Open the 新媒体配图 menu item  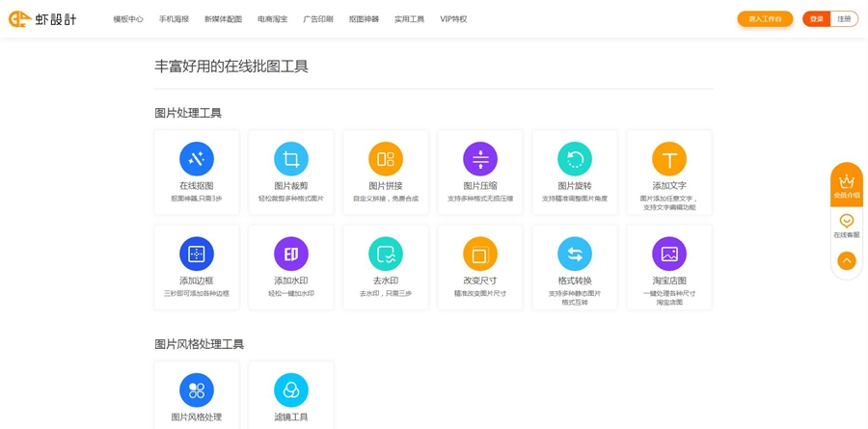(x=223, y=19)
